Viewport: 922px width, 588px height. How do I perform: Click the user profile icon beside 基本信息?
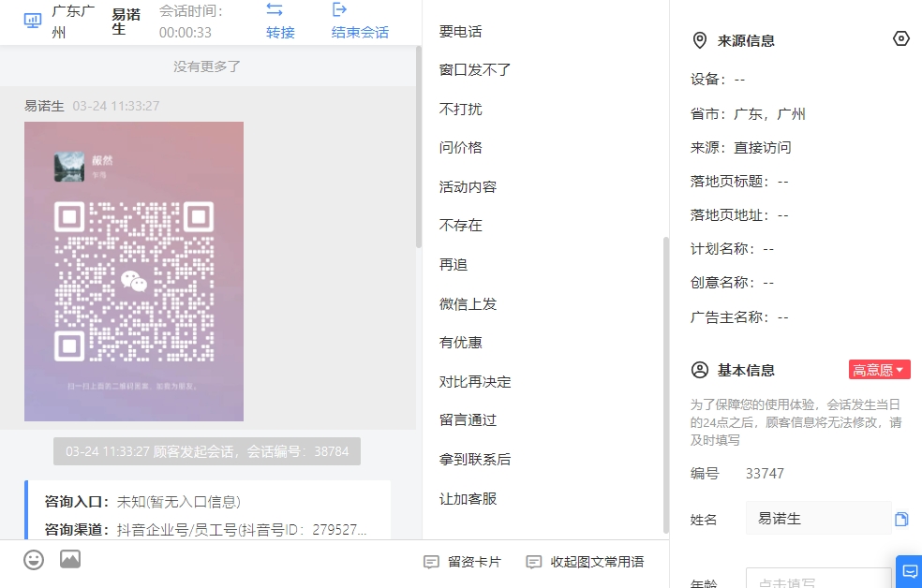pos(700,370)
